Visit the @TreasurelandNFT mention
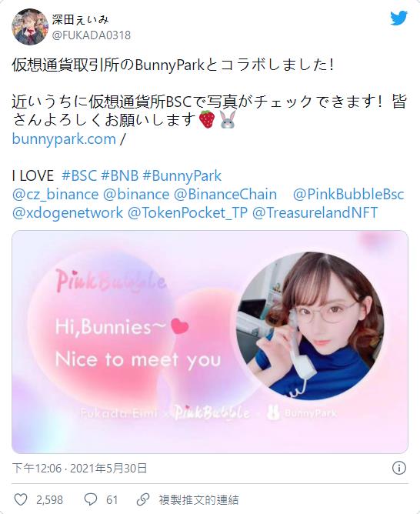Screen dimensions: 420x514 [x=315, y=212]
